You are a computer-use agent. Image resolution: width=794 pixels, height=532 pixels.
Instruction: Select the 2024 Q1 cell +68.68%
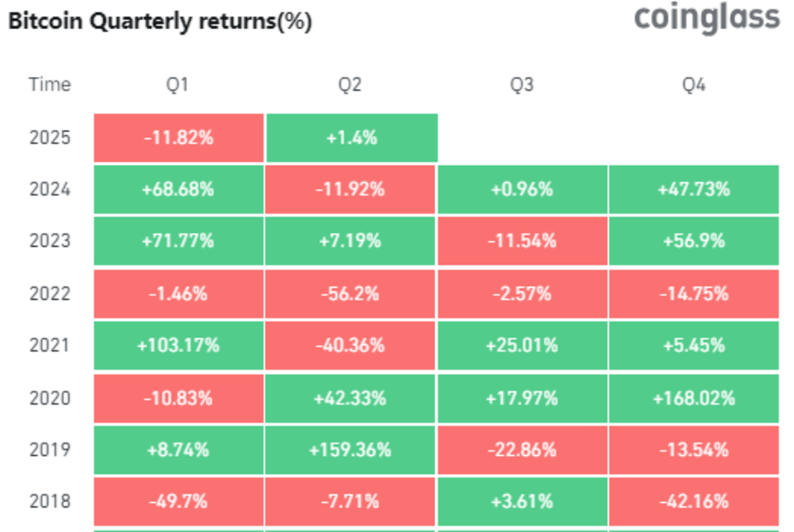point(179,190)
